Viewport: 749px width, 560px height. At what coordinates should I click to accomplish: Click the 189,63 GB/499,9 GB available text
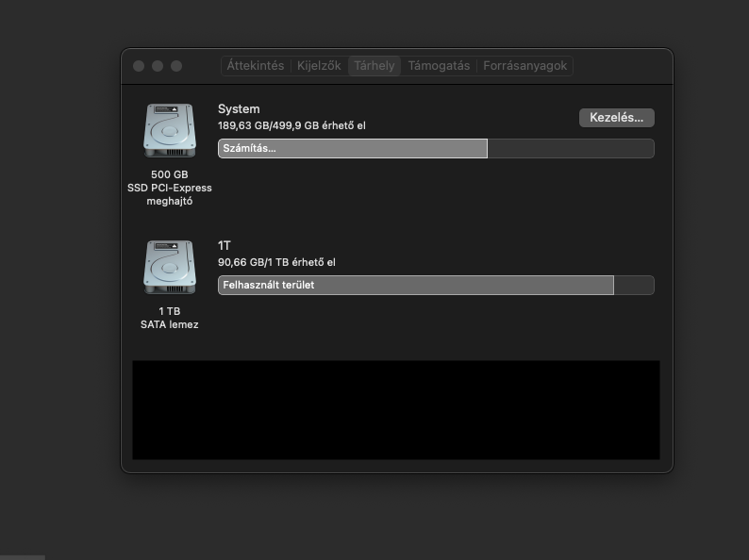[291, 125]
